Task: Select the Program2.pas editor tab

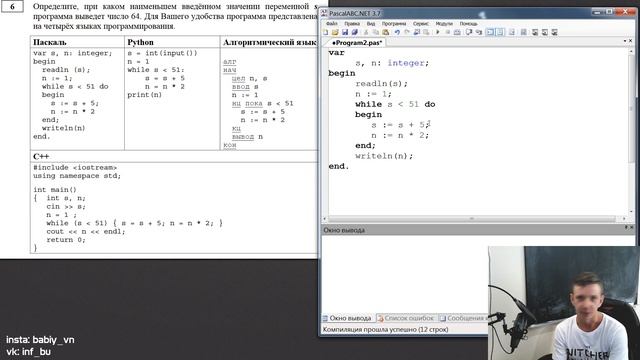Action: coord(357,42)
